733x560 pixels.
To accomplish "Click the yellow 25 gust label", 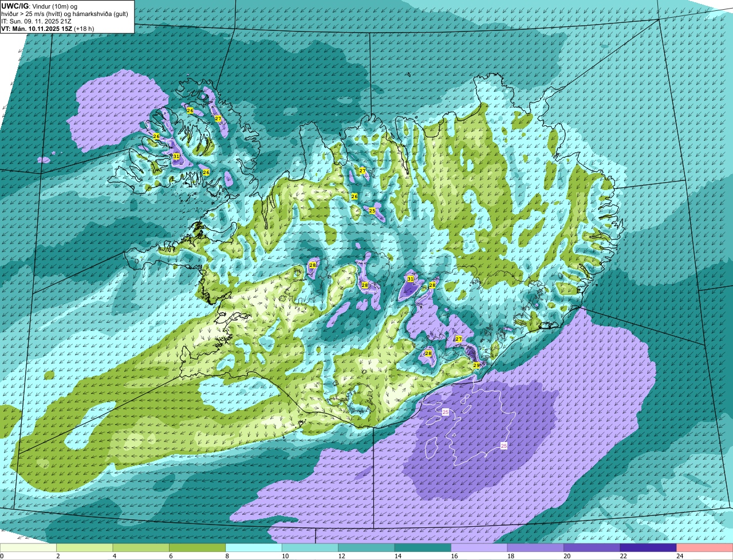I will coord(372,211).
